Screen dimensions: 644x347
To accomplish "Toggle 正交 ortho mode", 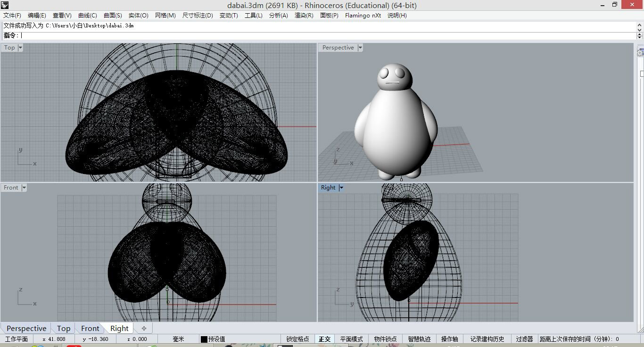I will coord(325,339).
